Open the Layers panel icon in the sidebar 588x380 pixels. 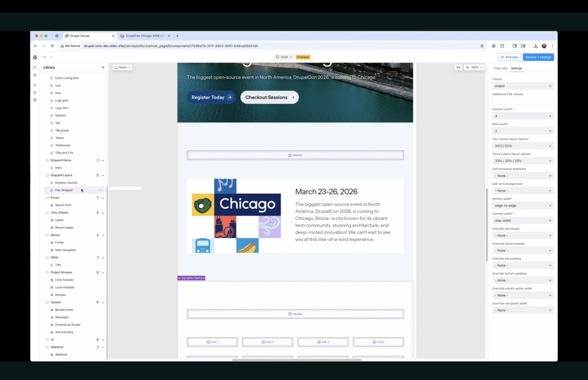35,75
